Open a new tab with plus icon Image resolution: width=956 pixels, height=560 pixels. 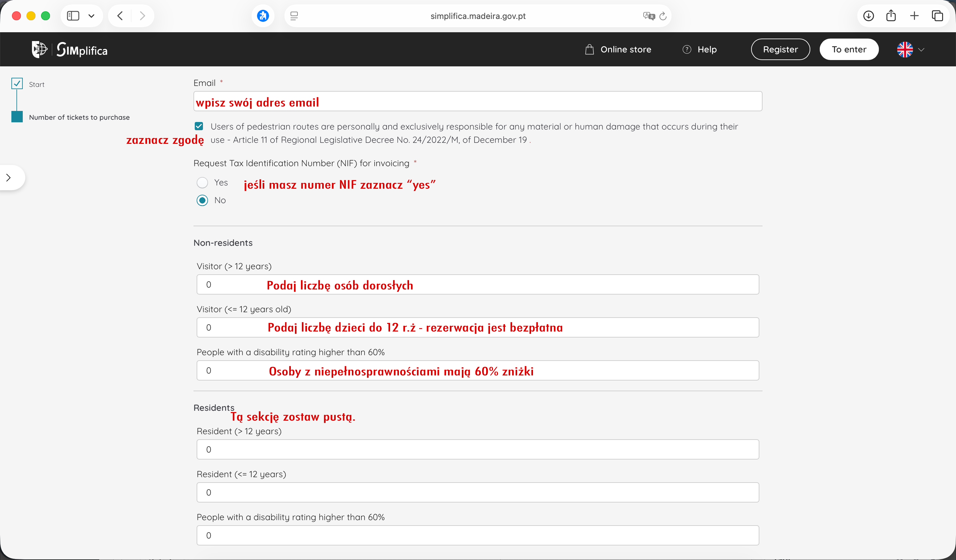coord(914,16)
